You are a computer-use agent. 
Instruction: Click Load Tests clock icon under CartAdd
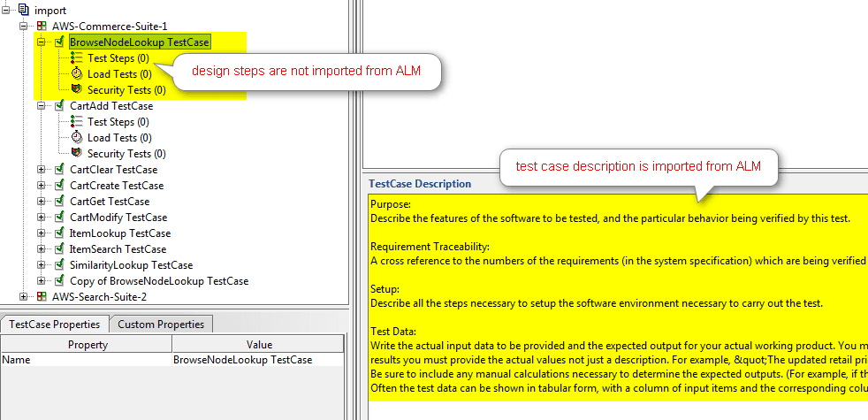click(77, 138)
